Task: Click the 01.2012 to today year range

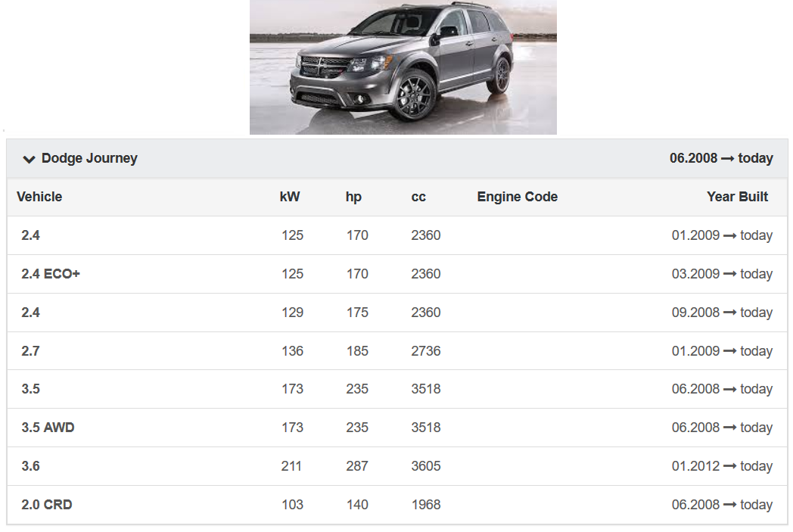Action: [x=722, y=466]
